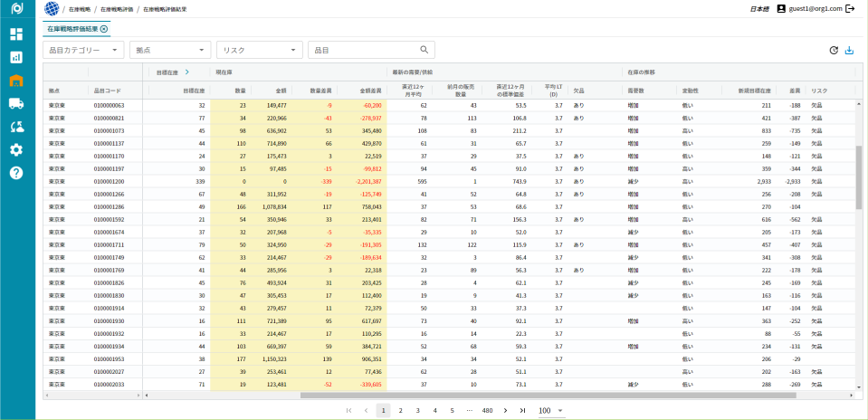Open the 品目カテゴリー dropdown

point(83,50)
